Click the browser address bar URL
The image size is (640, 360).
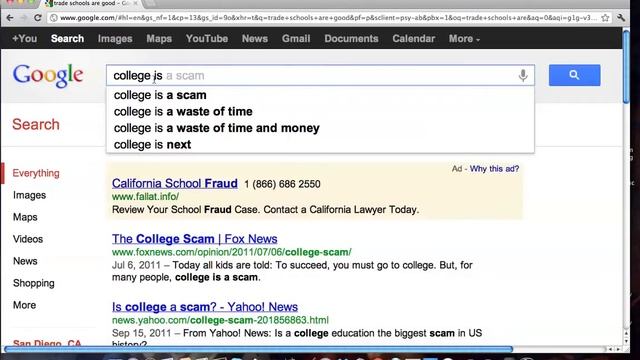click(x=329, y=18)
